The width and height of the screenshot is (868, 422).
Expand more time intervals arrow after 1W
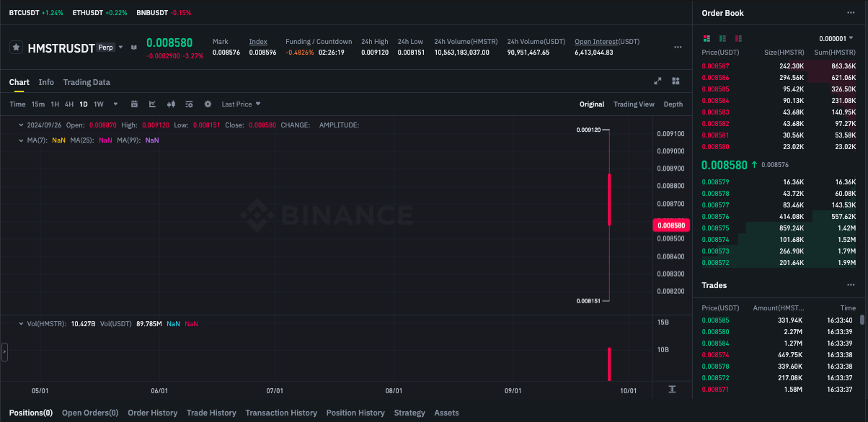tap(115, 104)
